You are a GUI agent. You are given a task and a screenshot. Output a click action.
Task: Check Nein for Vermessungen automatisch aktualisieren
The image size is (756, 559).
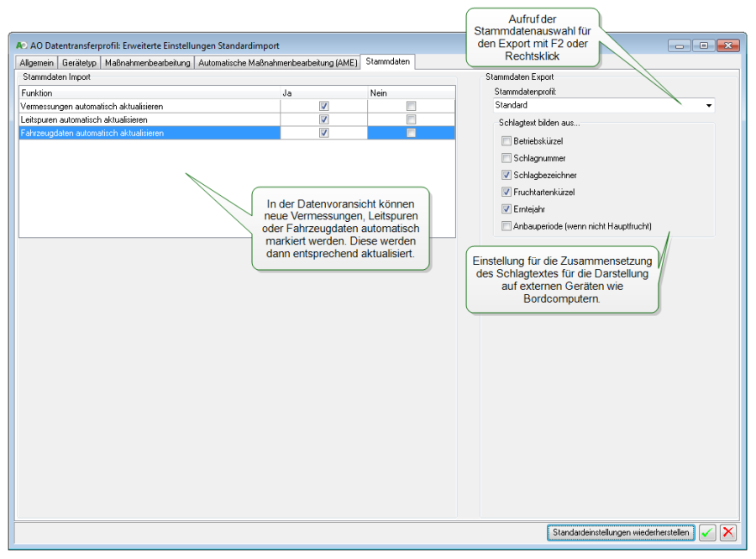click(x=411, y=106)
